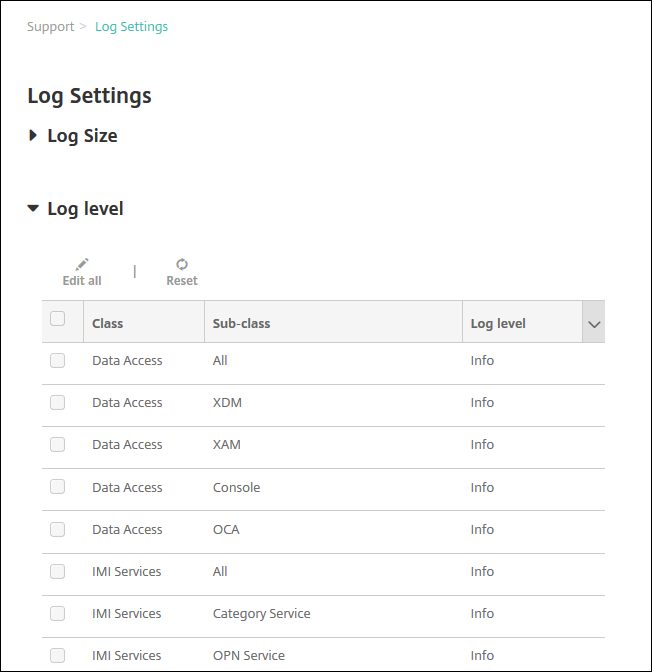Select the Data Access Console checkbox
This screenshot has height=672, width=652.
58,487
